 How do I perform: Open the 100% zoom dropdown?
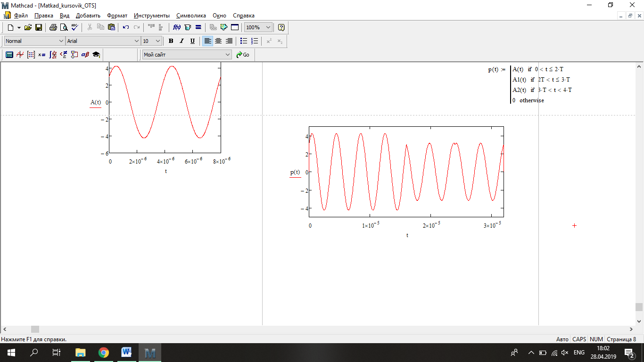tap(268, 27)
